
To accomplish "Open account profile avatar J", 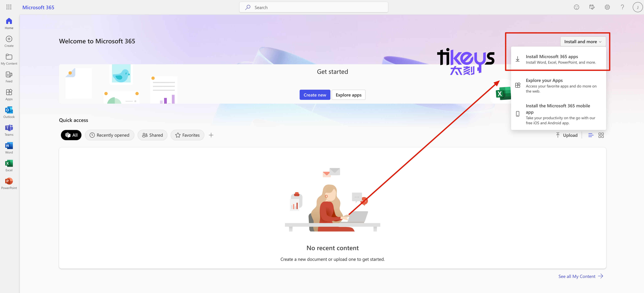I will pos(637,7).
